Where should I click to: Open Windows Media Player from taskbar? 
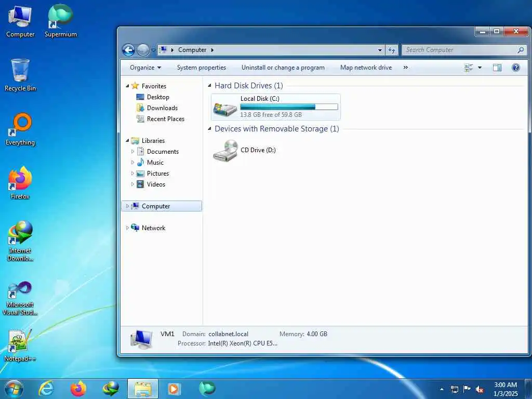tap(175, 389)
